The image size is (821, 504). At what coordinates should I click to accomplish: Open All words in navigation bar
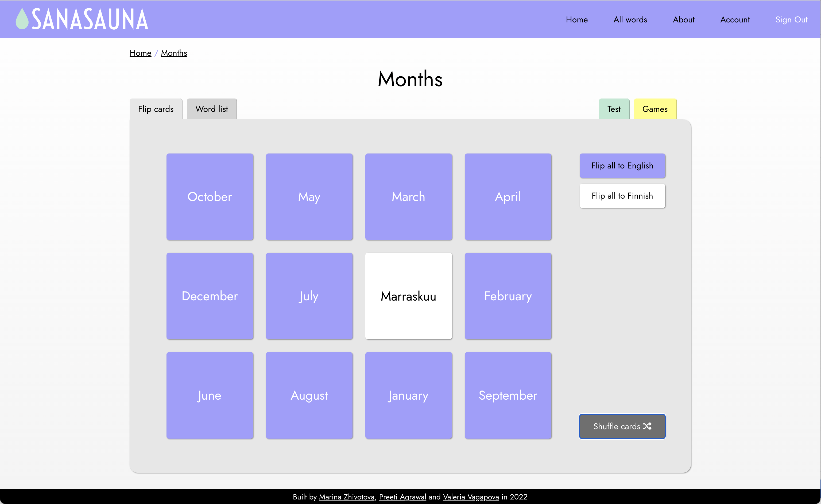coord(630,20)
